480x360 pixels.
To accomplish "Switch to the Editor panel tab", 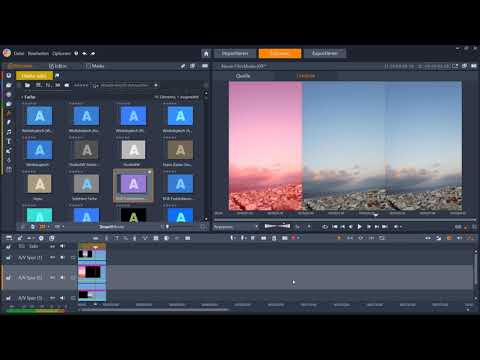I will pyautogui.click(x=58, y=66).
